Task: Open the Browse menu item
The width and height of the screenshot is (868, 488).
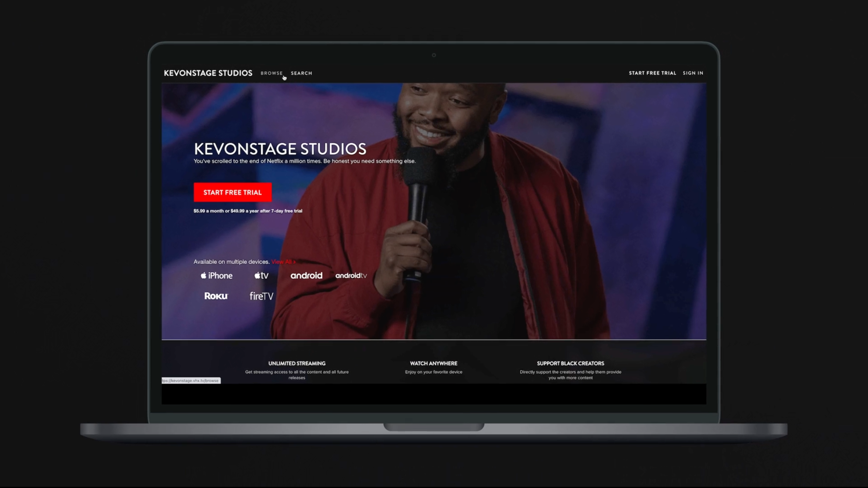Action: [272, 73]
